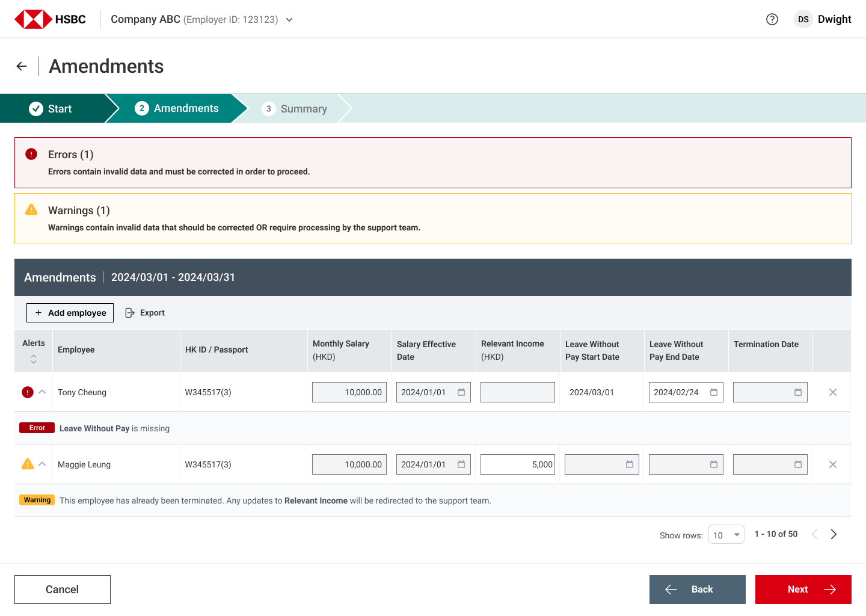Click the HSBC logo
The image size is (866, 616).
click(51, 19)
